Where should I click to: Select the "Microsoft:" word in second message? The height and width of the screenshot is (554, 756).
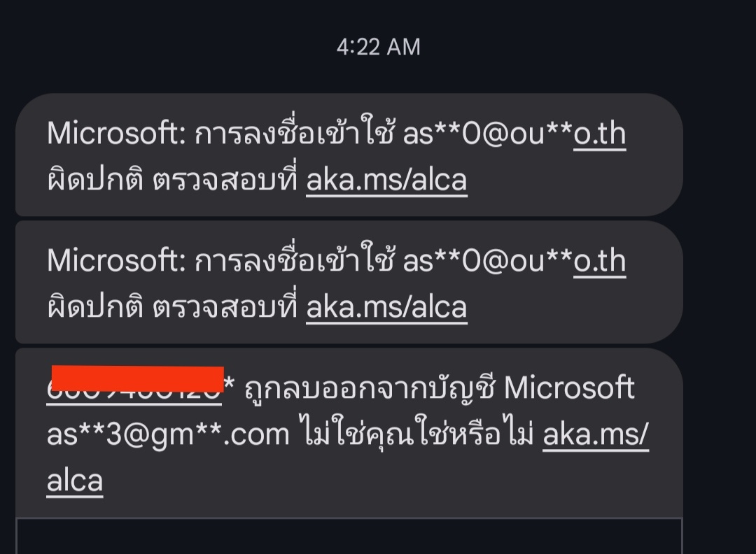coord(116,261)
